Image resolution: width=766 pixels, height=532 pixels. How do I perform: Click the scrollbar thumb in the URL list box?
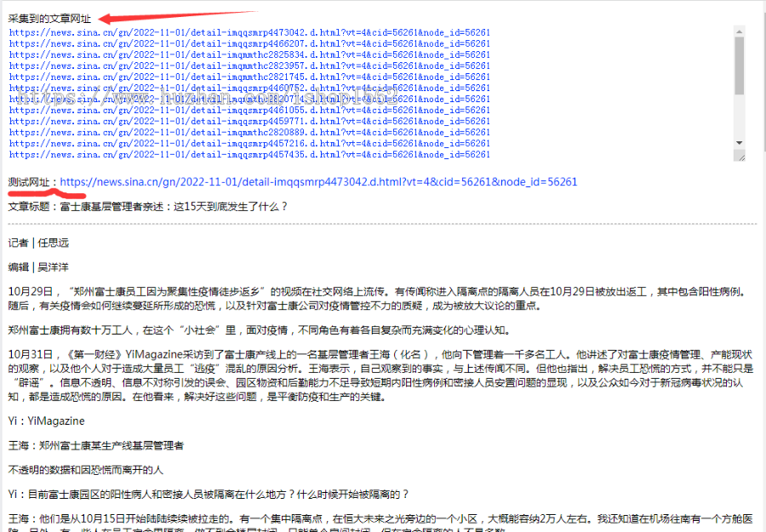pos(739,66)
